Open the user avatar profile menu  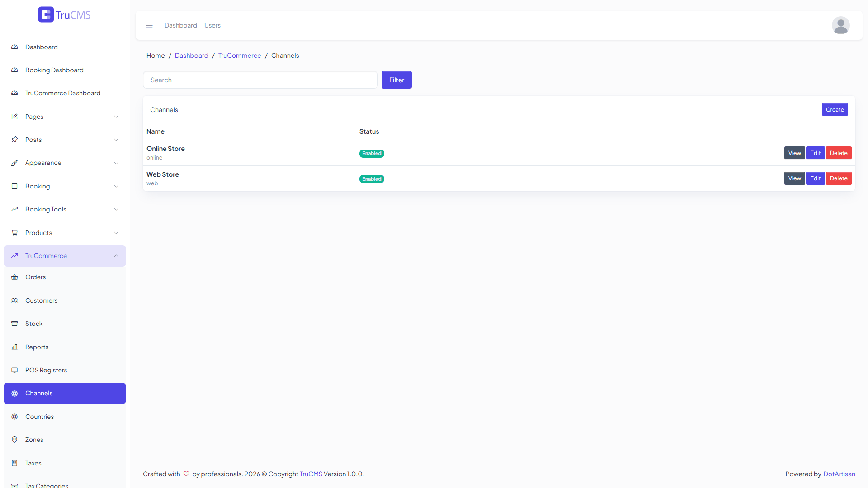pyautogui.click(x=840, y=25)
